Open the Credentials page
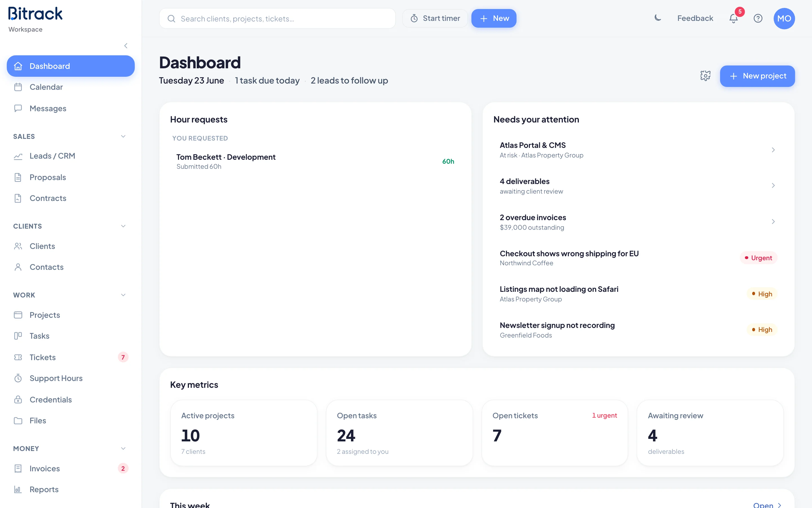The width and height of the screenshot is (812, 508). pos(70,399)
